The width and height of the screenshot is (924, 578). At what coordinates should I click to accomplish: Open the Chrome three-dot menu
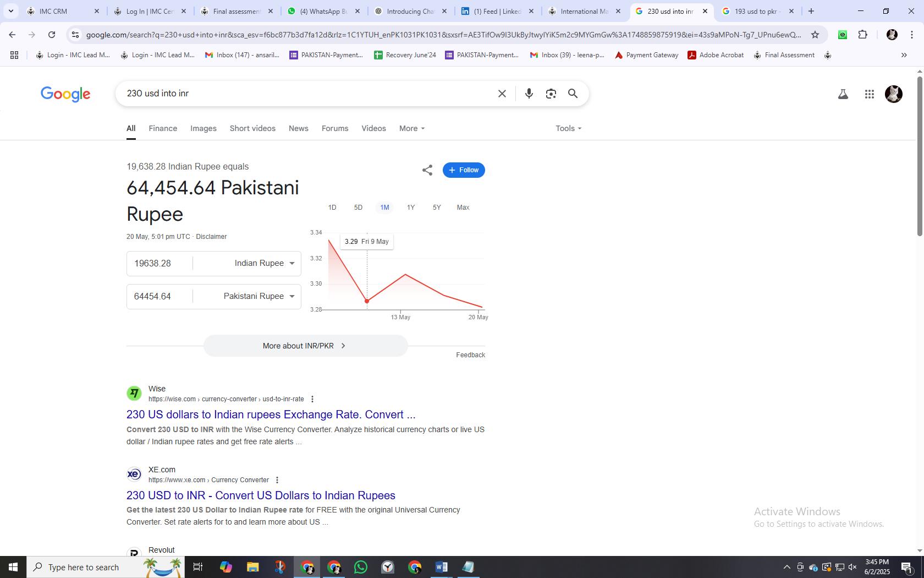(x=912, y=35)
